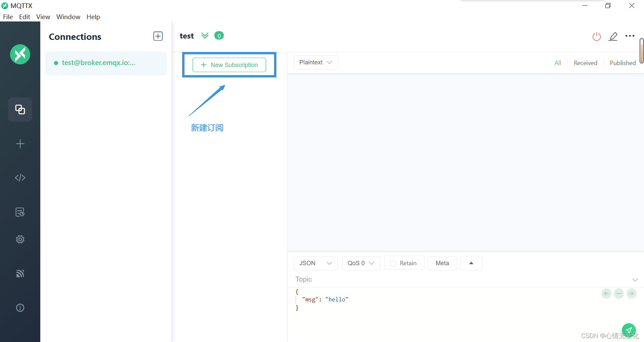
Task: Click the Topic input field
Action: click(x=461, y=279)
